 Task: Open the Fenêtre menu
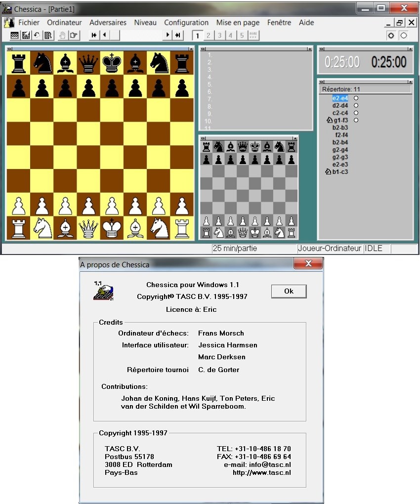point(279,23)
